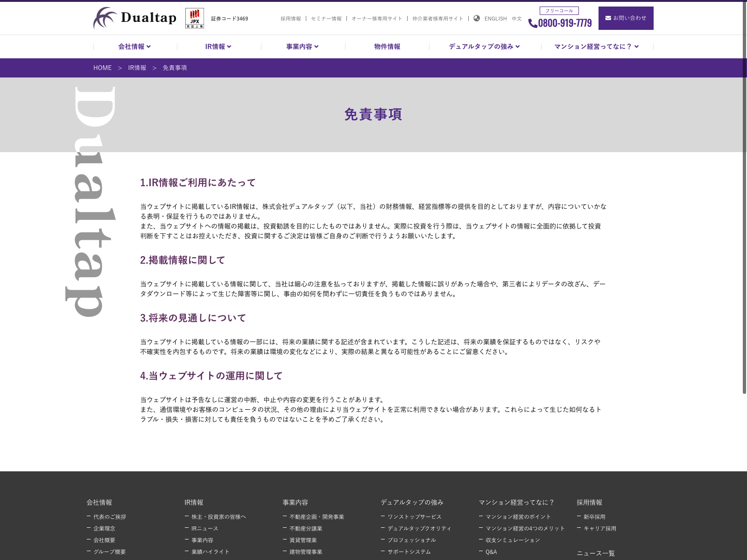Viewport: 747px width, 560px height.
Task: Open 採用情報 link in top bar
Action: (290, 19)
